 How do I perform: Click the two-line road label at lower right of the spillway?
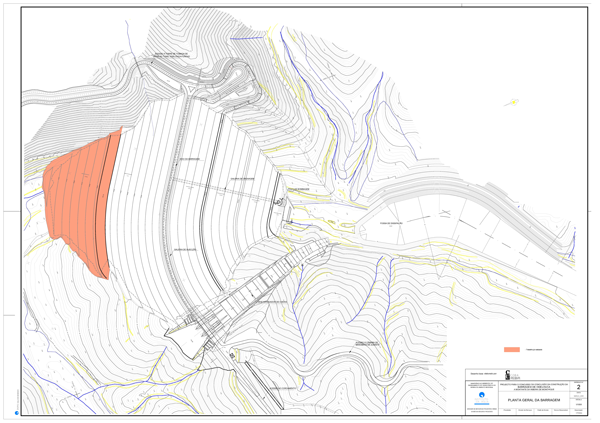363,343
